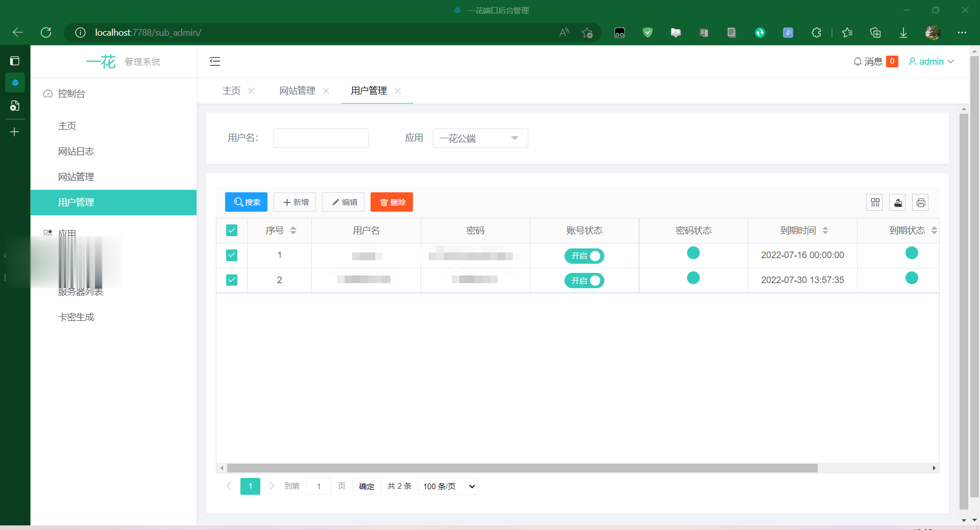This screenshot has width=980, height=530.
Task: Click the table horizontal scrollbar
Action: (522, 468)
